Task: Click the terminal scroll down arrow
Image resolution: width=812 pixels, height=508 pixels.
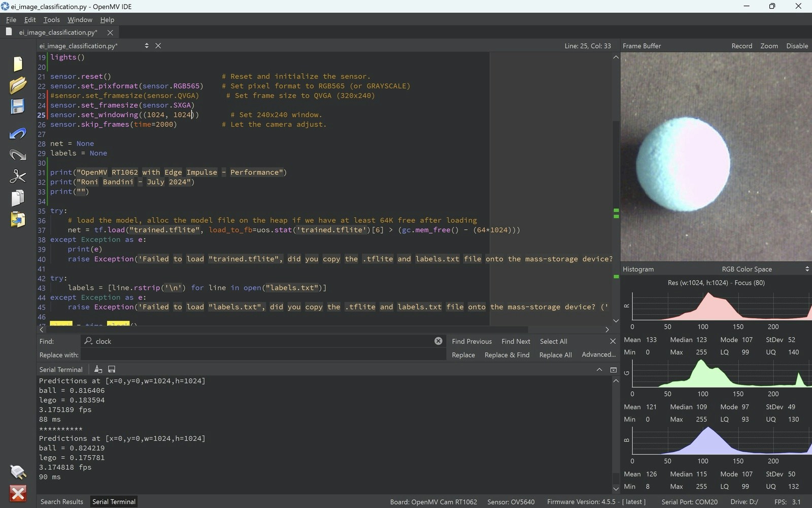Action: (x=616, y=489)
